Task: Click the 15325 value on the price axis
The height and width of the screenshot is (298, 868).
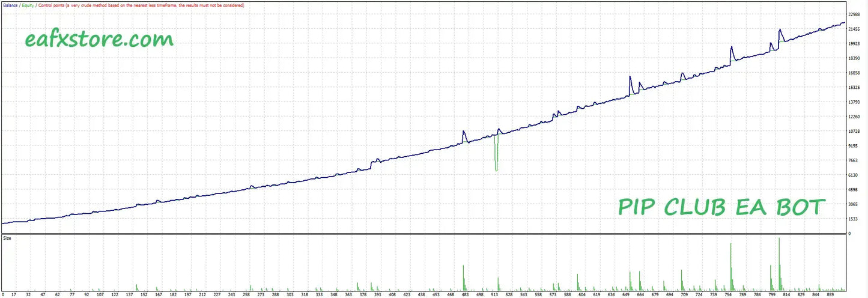Action: (854, 88)
